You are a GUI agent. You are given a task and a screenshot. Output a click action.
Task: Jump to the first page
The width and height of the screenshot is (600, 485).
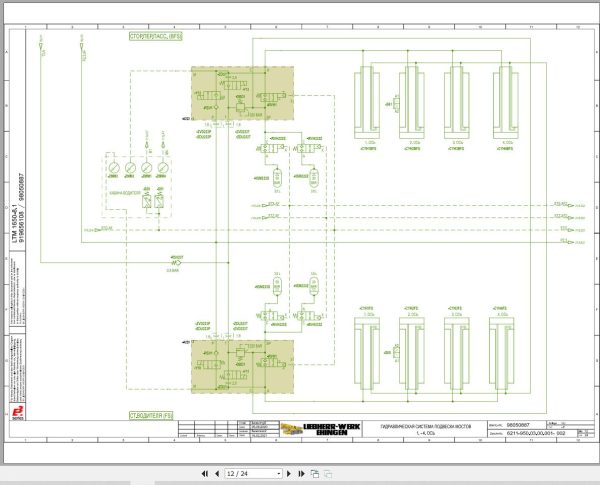click(205, 474)
